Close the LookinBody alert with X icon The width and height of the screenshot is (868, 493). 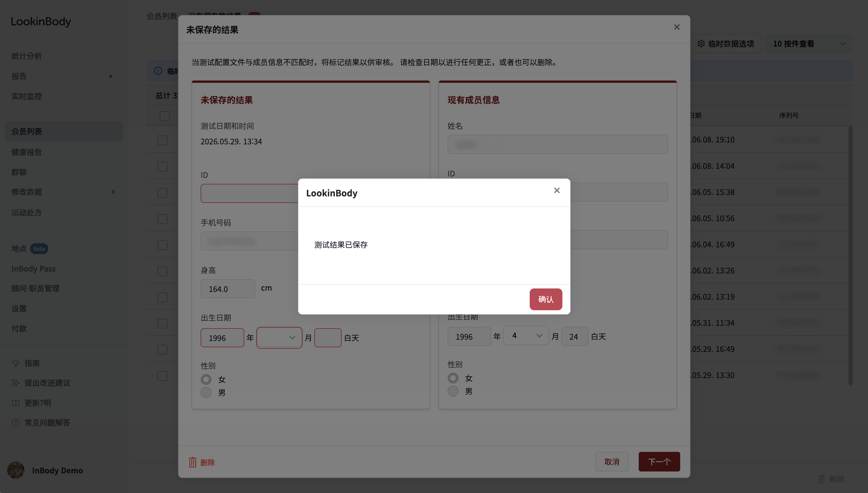(557, 191)
